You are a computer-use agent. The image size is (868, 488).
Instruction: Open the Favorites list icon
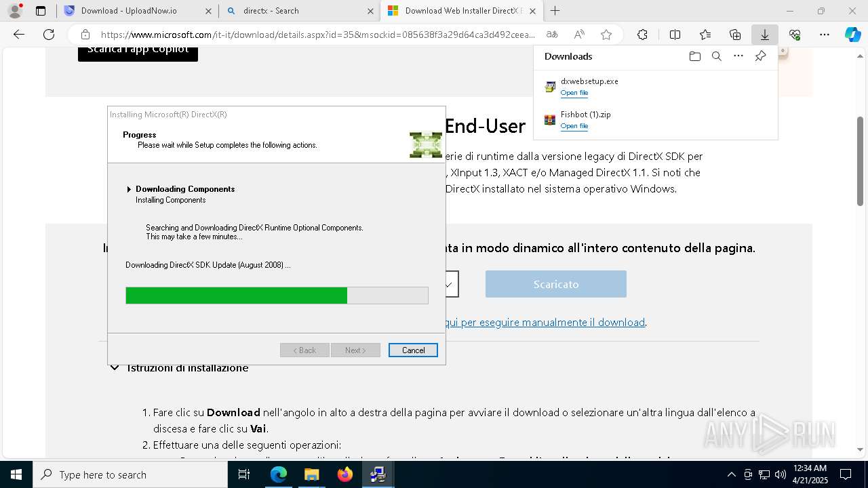(705, 35)
